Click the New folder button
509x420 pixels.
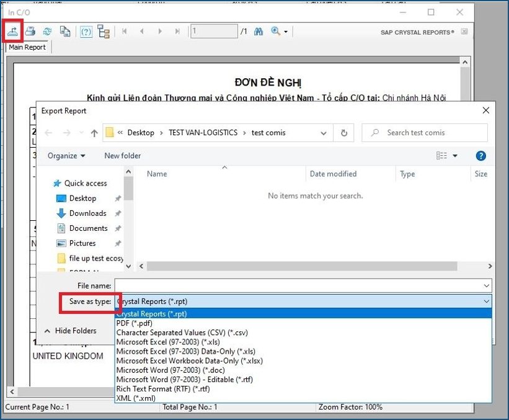point(122,156)
